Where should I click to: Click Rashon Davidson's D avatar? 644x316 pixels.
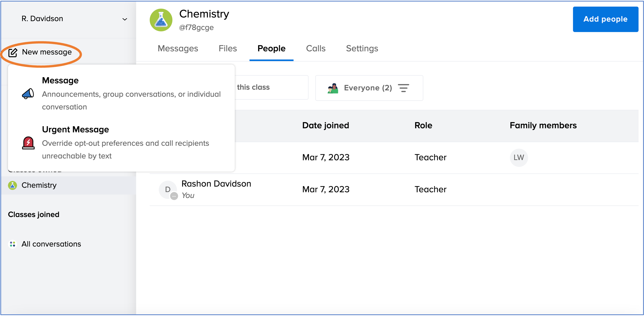[x=168, y=190]
